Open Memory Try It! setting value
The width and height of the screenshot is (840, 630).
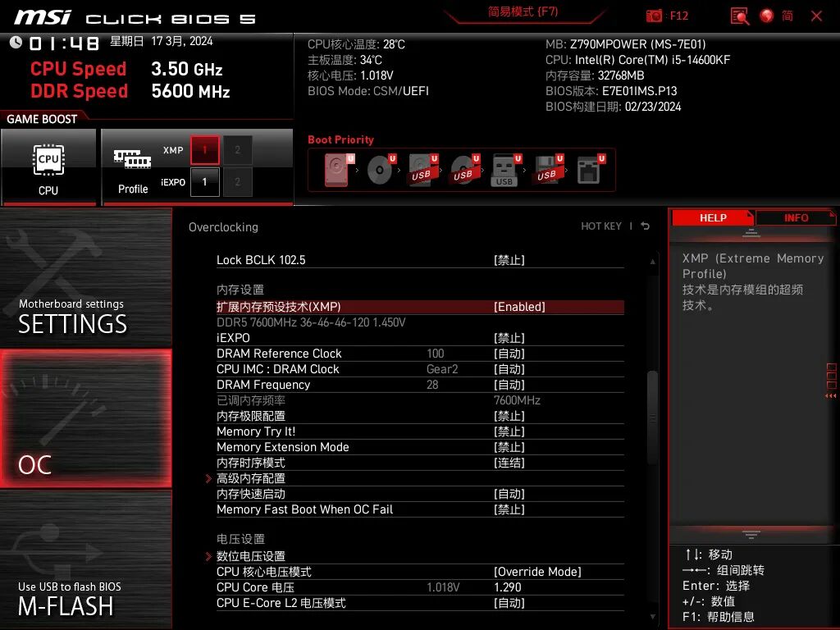[x=509, y=431]
